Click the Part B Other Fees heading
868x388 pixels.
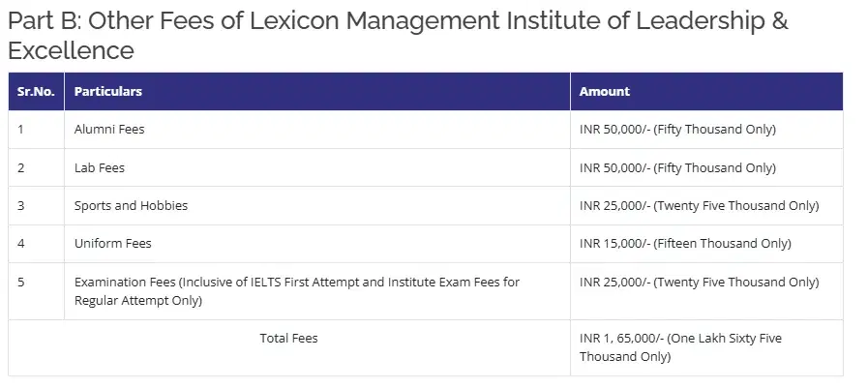coord(397,35)
